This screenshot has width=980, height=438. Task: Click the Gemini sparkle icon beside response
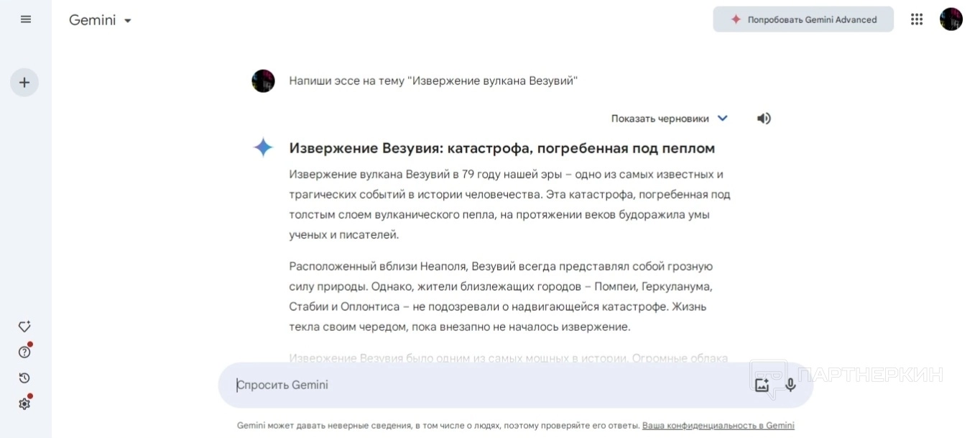264,147
